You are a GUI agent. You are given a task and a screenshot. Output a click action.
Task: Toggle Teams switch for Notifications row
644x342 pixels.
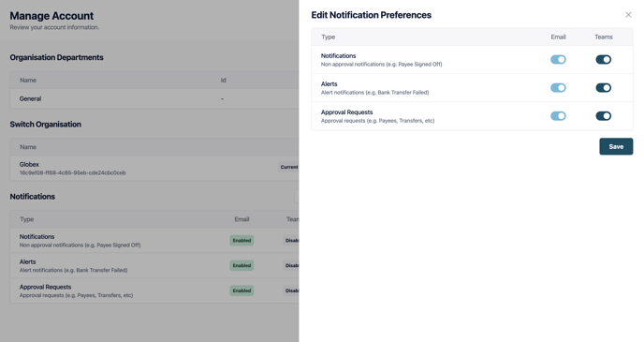604,60
